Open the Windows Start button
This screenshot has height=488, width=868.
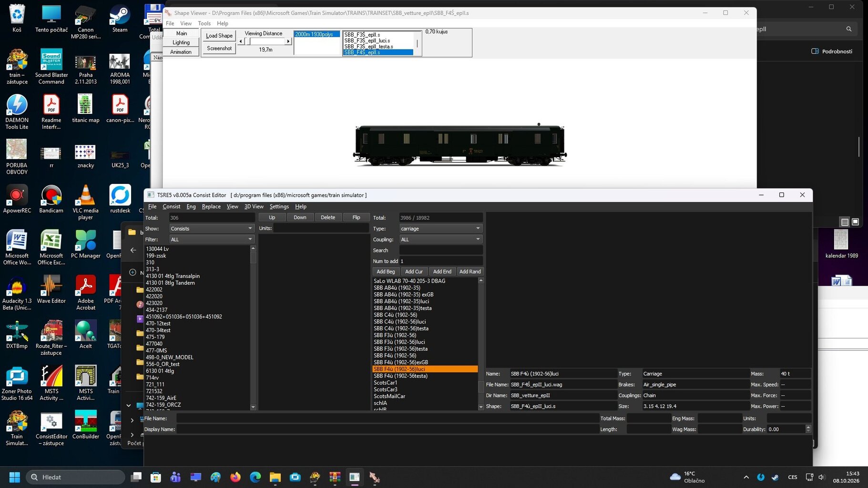pos(15,477)
